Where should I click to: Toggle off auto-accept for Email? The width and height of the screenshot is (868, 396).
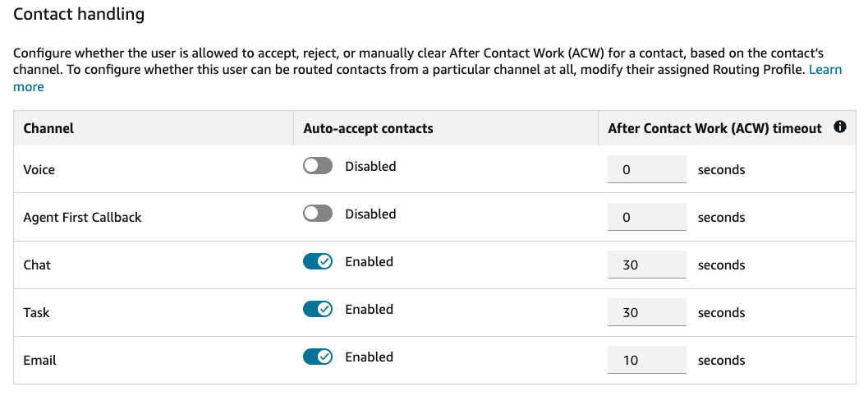[318, 357]
